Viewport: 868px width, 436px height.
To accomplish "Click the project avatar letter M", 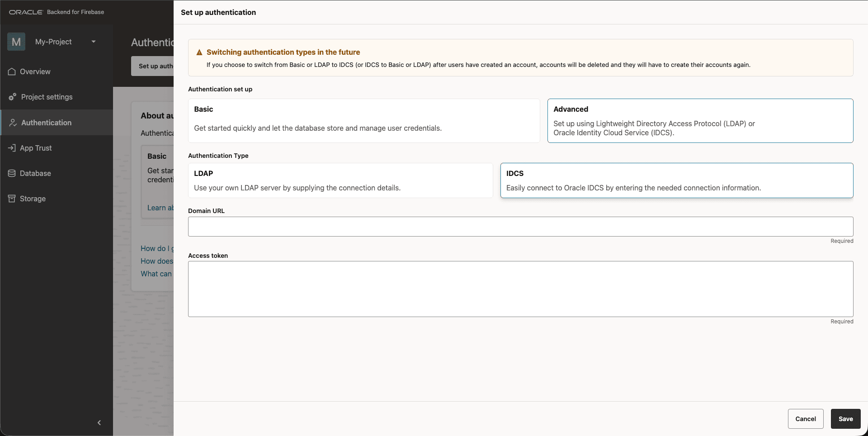I will 16,42.
